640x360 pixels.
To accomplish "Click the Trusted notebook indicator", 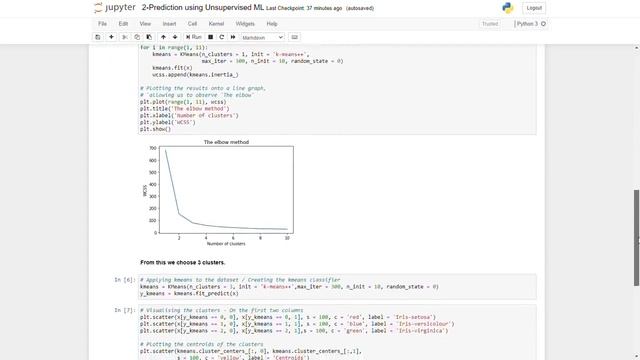I will tap(490, 24).
